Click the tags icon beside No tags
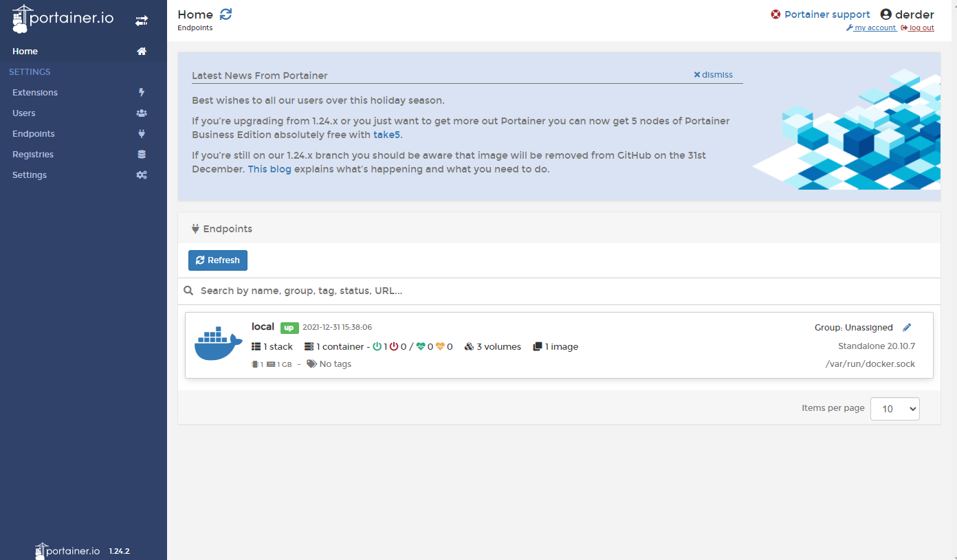The image size is (957, 560). (x=311, y=364)
